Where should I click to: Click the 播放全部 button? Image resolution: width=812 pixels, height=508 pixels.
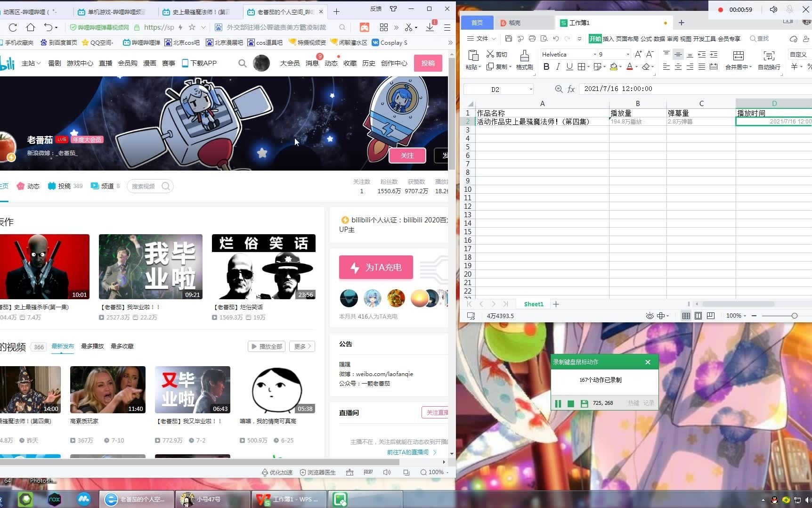(266, 346)
